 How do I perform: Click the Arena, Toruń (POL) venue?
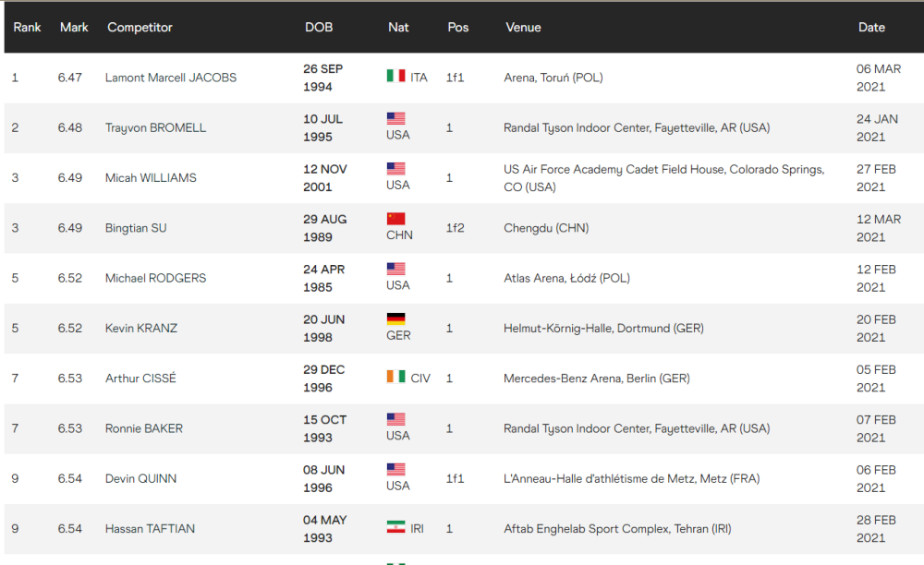click(x=553, y=78)
